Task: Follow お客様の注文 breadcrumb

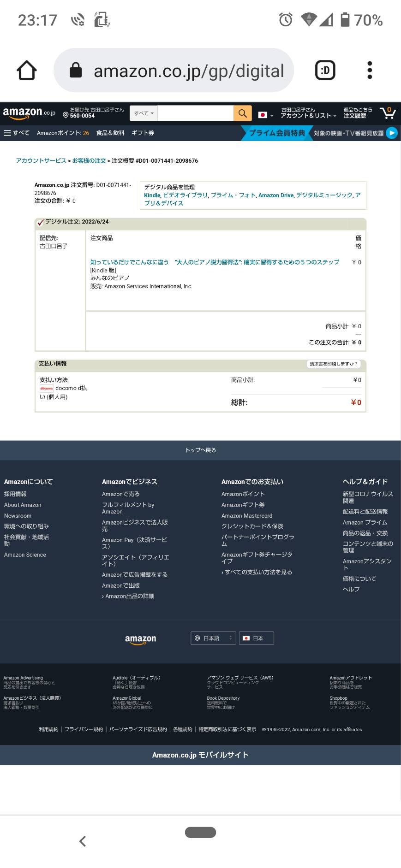Action: [x=89, y=160]
